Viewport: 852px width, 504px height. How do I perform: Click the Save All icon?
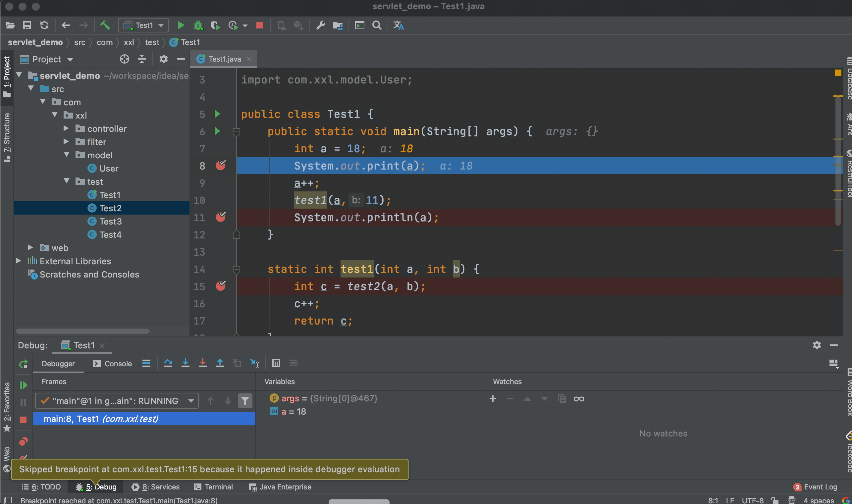27,25
